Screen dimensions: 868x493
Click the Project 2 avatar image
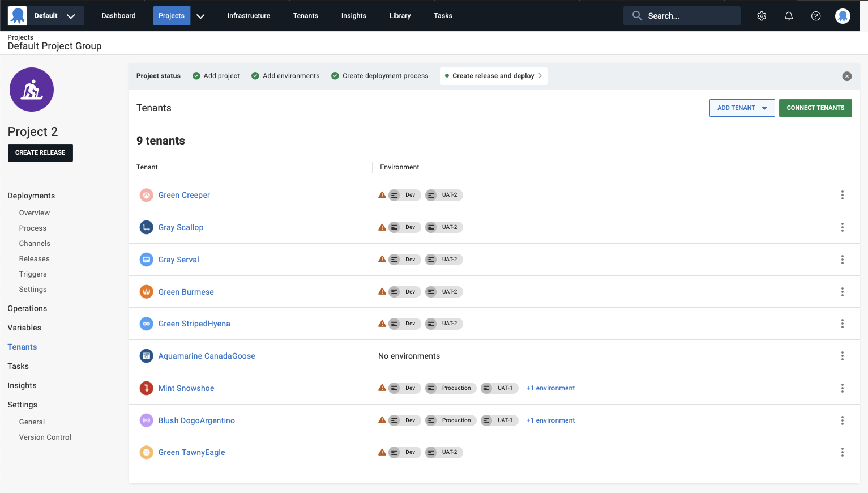(32, 90)
